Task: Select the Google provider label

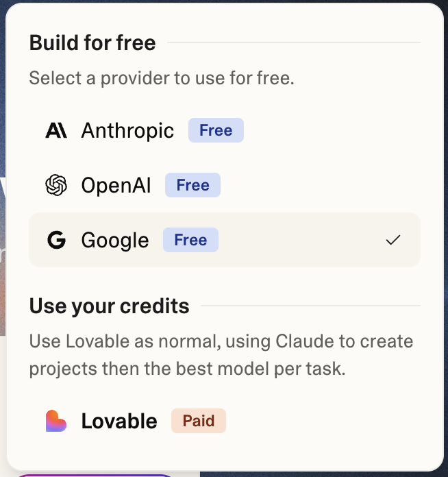Action: [x=114, y=240]
